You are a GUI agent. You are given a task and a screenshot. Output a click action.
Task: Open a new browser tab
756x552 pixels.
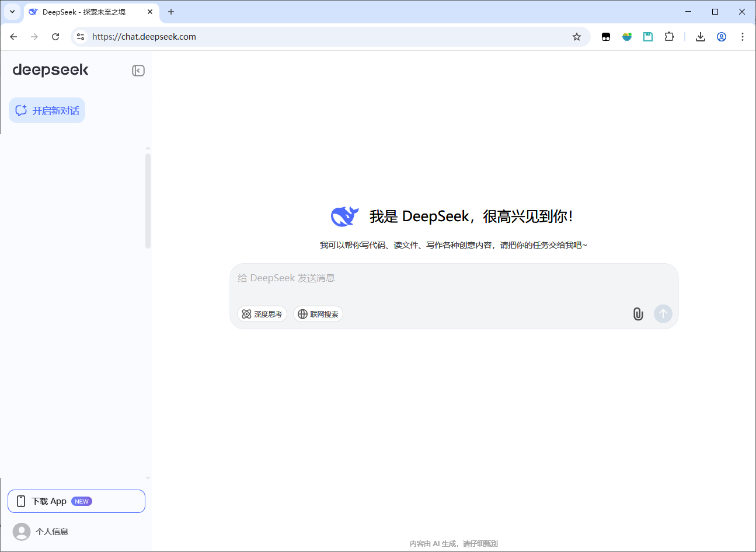coord(171,12)
